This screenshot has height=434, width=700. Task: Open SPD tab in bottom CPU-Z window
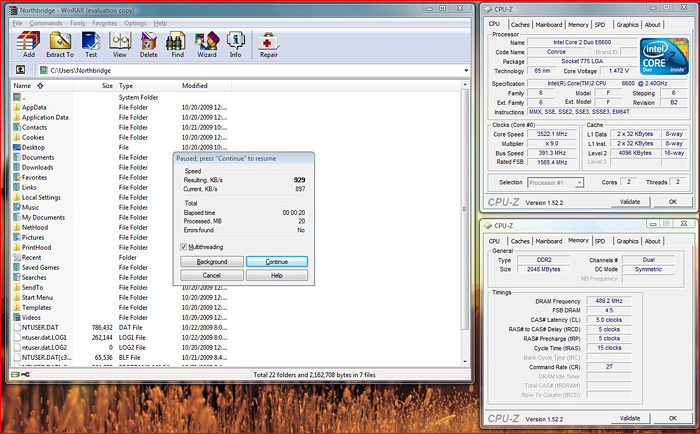[x=600, y=241]
